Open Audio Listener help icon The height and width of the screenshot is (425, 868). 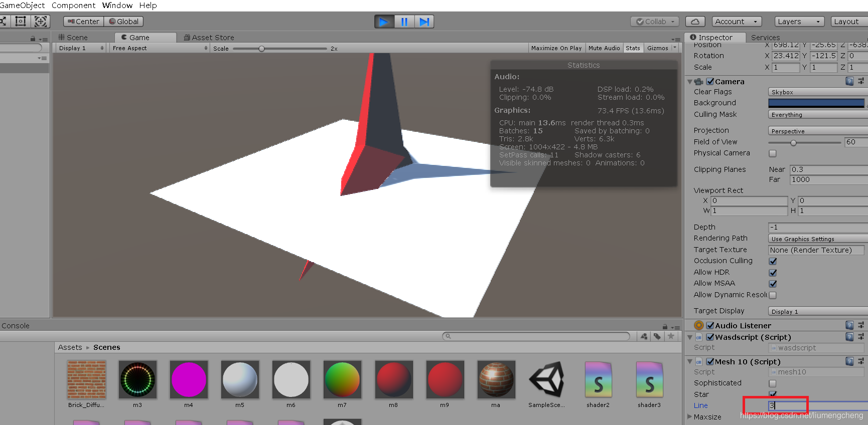[849, 325]
